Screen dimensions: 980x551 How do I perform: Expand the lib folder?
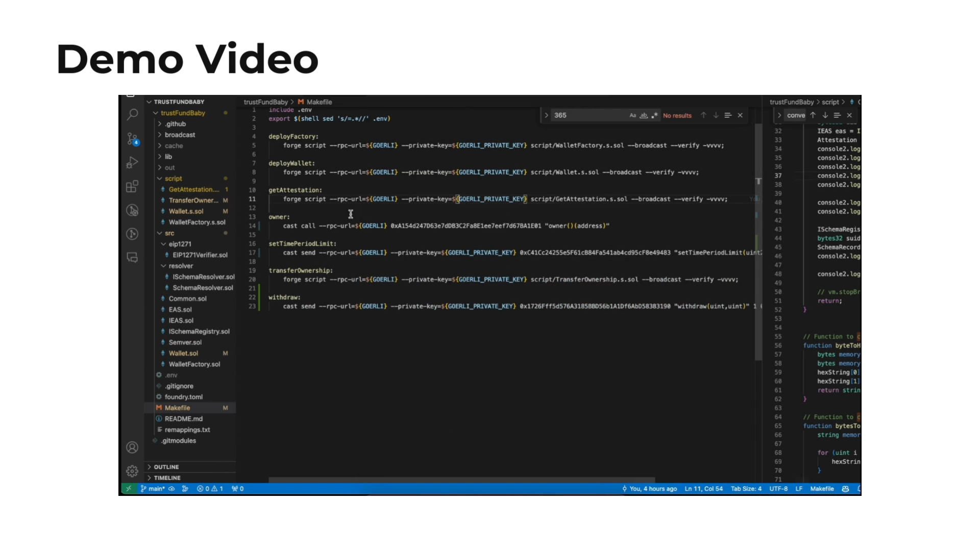(190, 157)
